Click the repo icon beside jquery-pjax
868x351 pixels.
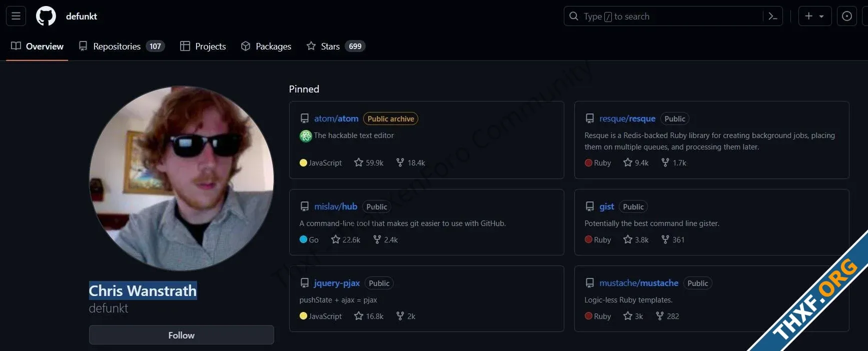[304, 283]
